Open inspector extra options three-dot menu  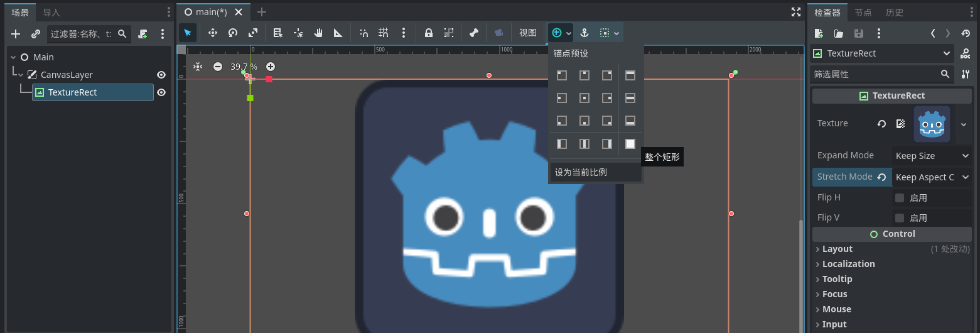pos(879,33)
